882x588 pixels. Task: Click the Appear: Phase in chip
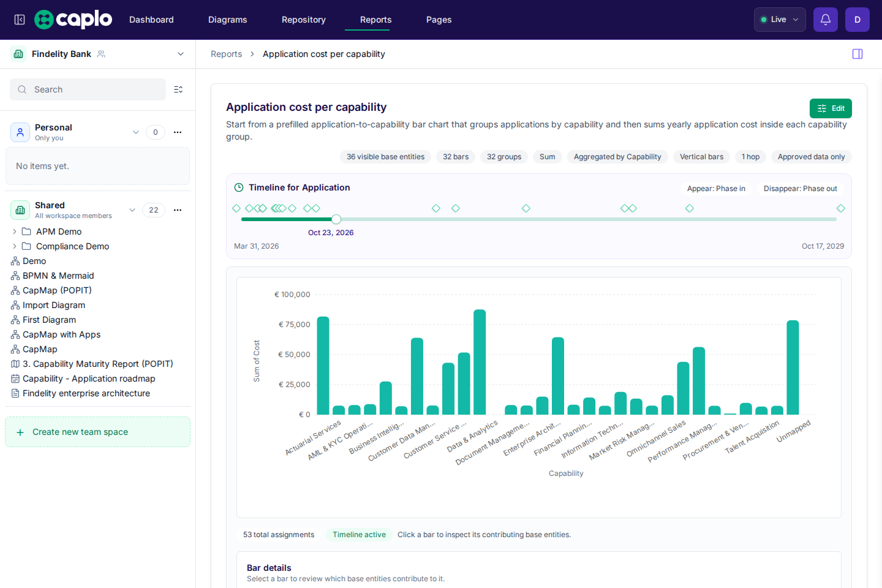716,189
